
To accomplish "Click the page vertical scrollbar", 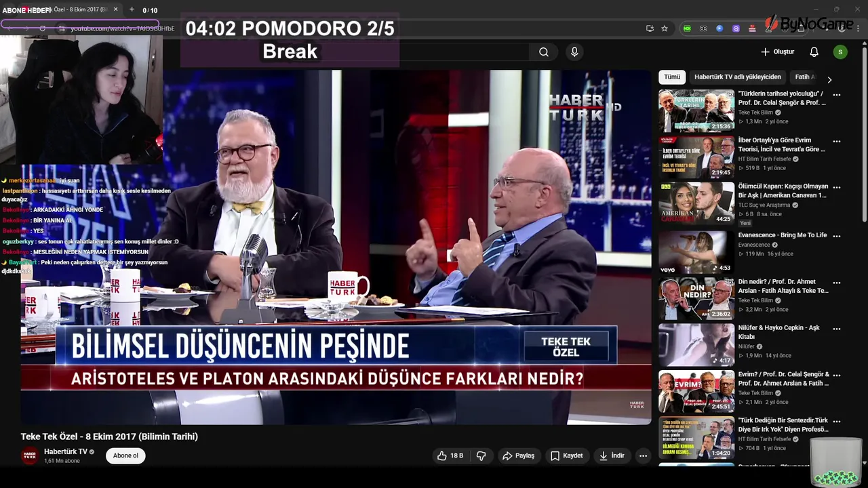I will [865, 136].
